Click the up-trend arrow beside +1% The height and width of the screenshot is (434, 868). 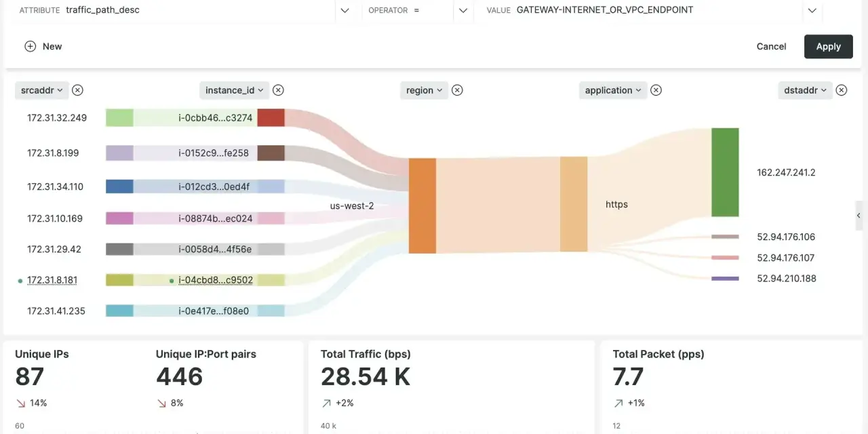click(x=618, y=403)
